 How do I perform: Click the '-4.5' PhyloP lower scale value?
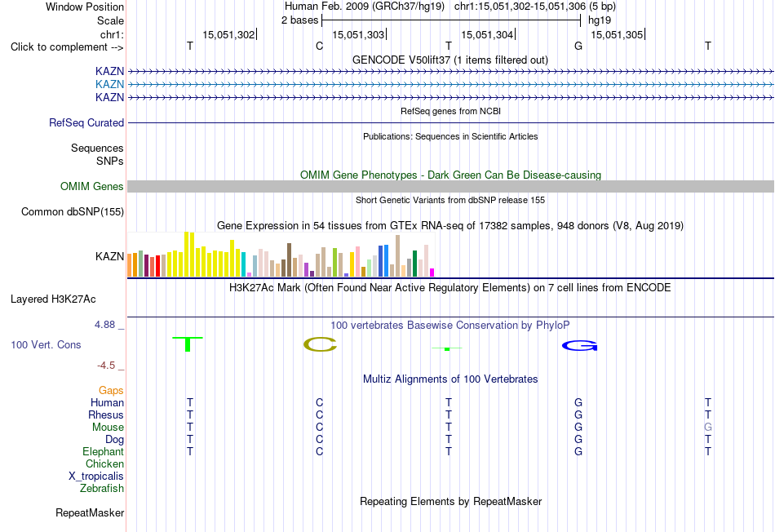[106, 366]
